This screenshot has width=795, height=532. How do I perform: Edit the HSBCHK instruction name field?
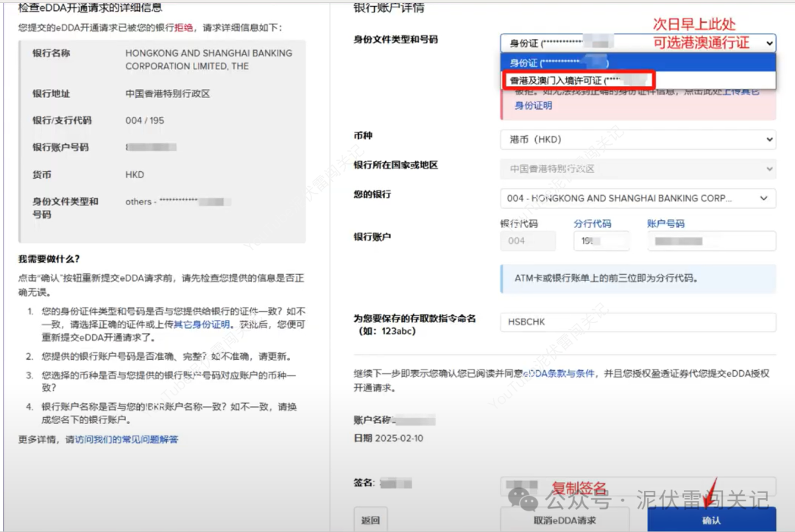coord(637,322)
